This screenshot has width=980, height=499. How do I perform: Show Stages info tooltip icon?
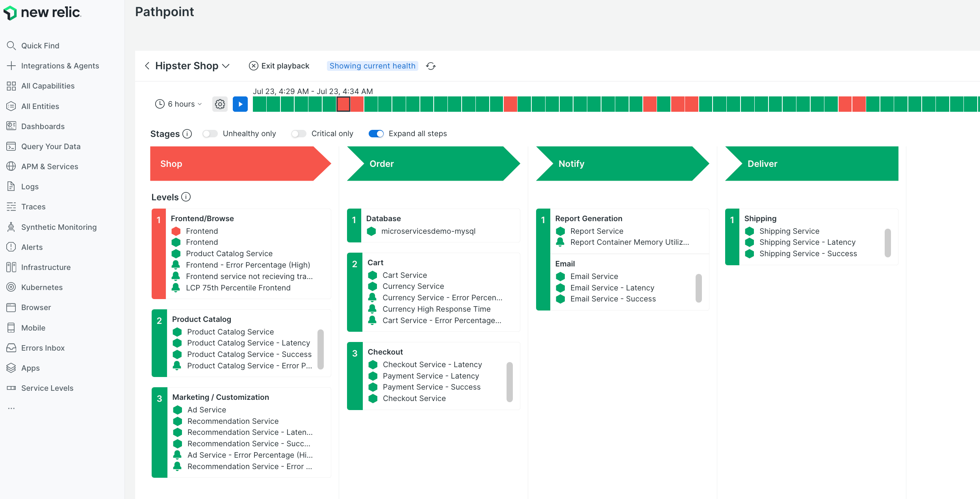click(187, 134)
